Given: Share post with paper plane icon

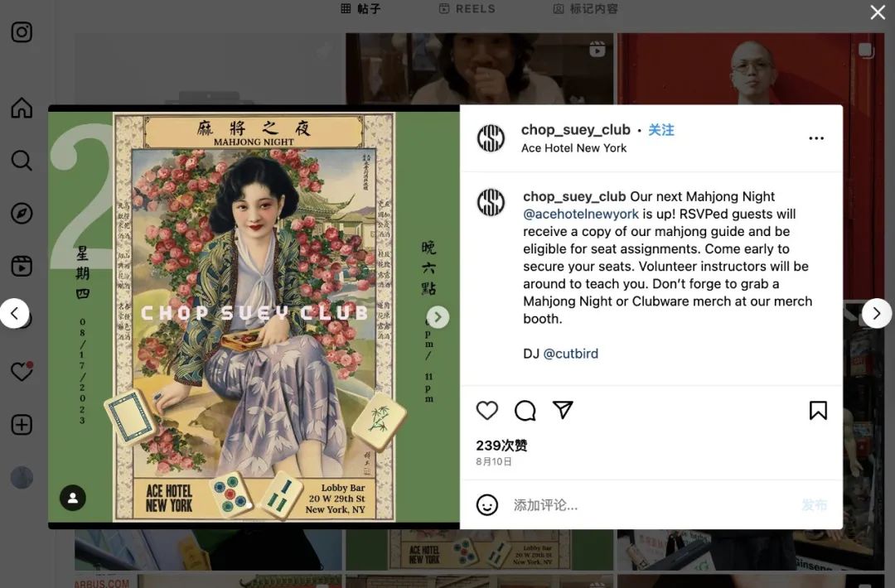Looking at the screenshot, I should 563,410.
